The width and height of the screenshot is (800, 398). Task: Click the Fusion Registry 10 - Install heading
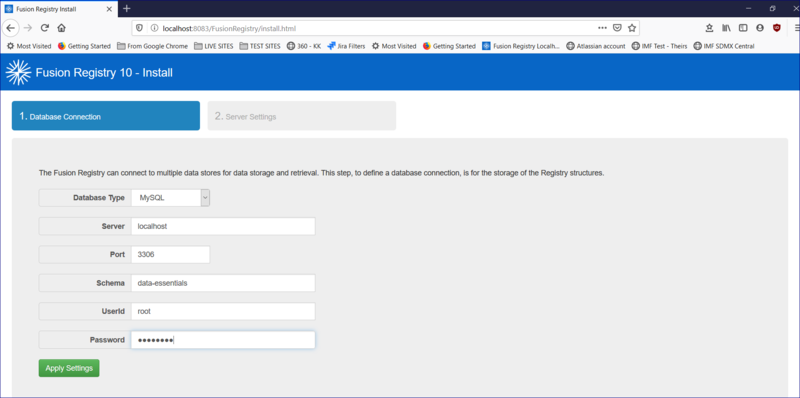[104, 73]
